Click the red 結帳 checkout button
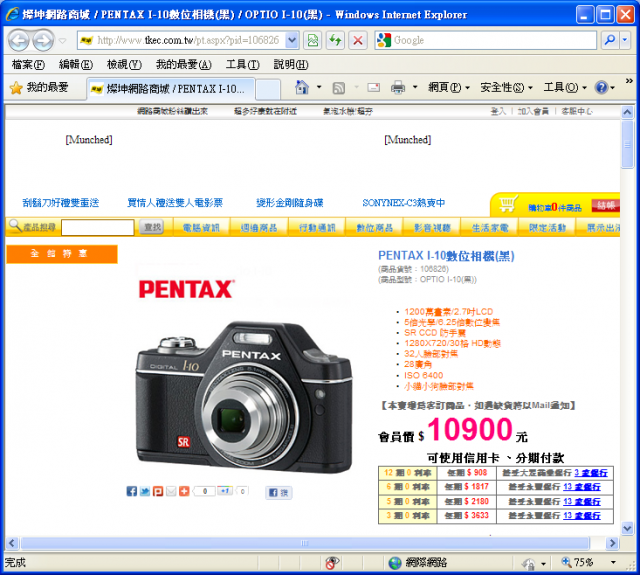640x575 pixels. point(606,205)
